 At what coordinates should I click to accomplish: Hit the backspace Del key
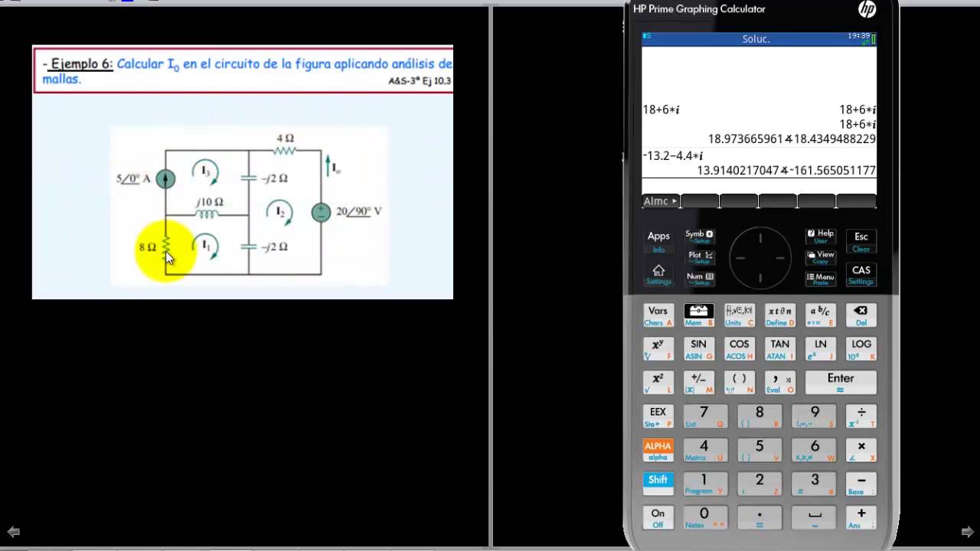(861, 315)
